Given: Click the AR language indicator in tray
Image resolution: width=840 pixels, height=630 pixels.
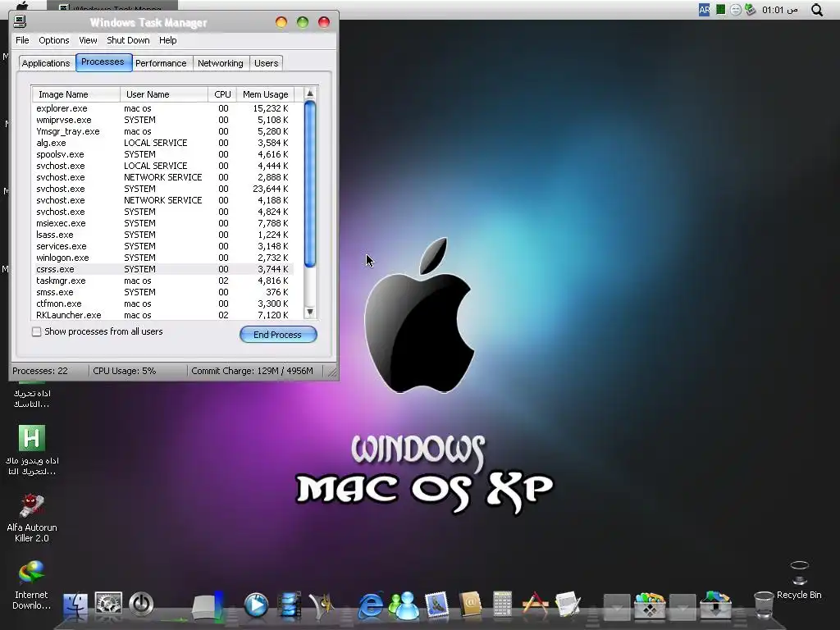Looking at the screenshot, I should pos(704,10).
